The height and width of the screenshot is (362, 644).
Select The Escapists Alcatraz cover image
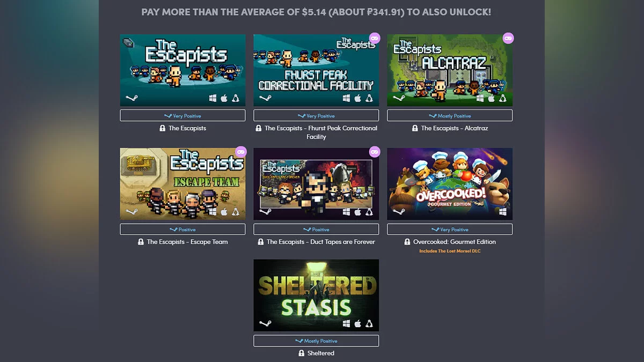tap(450, 70)
